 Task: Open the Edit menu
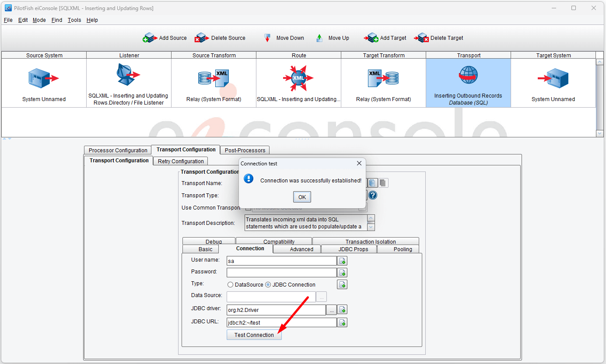coord(23,20)
